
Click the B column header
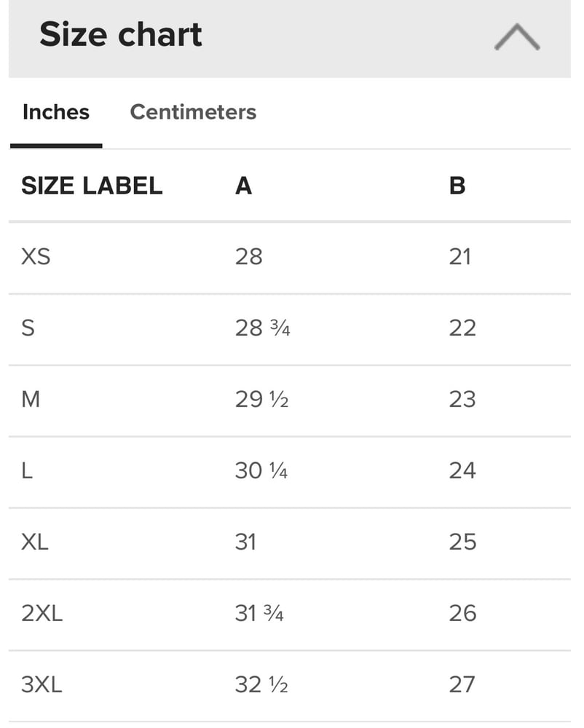(457, 186)
